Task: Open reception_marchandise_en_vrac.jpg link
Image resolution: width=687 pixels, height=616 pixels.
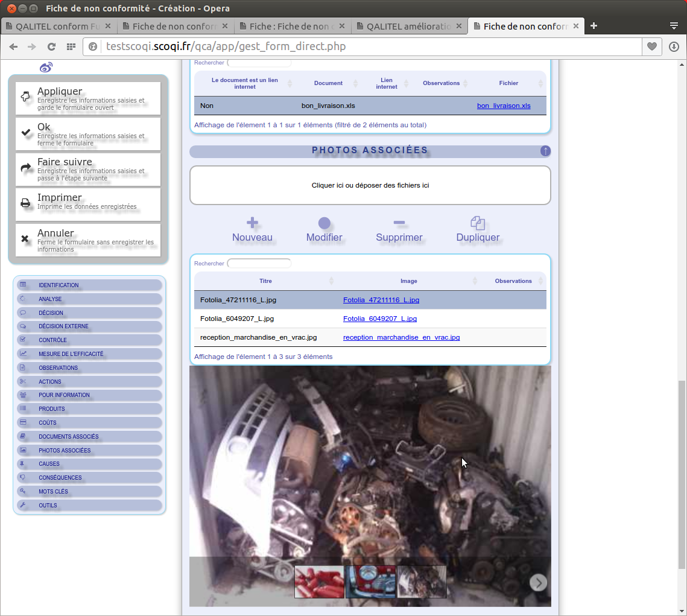Action: coord(401,337)
